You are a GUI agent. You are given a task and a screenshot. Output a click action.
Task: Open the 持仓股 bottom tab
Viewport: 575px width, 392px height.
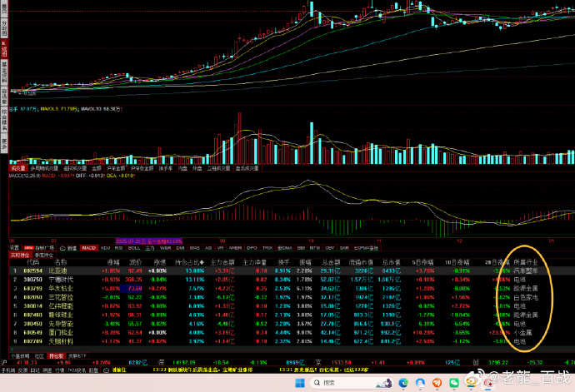pos(56,356)
